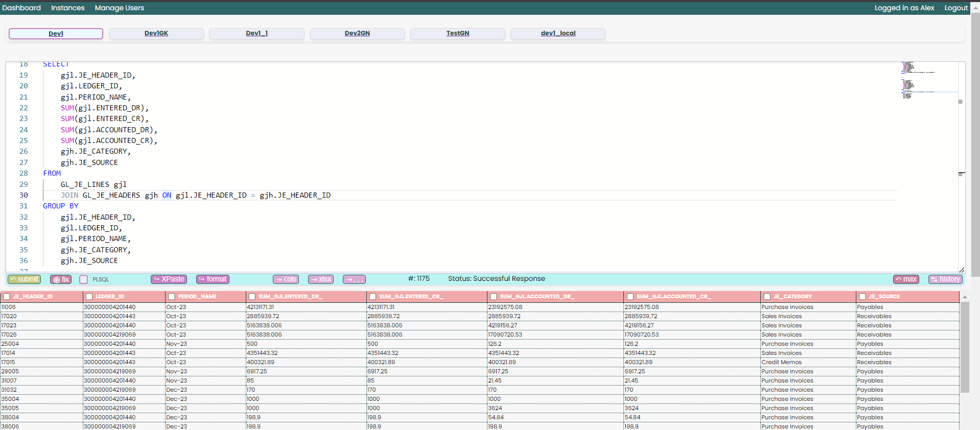This screenshot has width=980, height=430.
Task: Click the Logout link
Action: pos(956,8)
